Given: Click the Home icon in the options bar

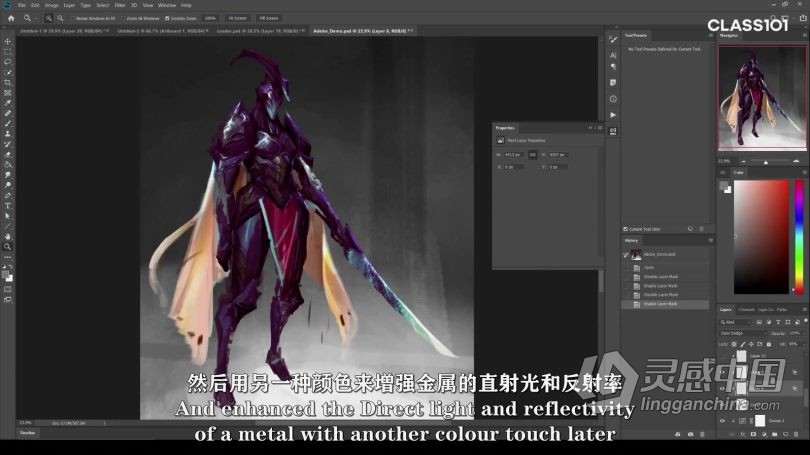Looking at the screenshot, I should tap(11, 18).
